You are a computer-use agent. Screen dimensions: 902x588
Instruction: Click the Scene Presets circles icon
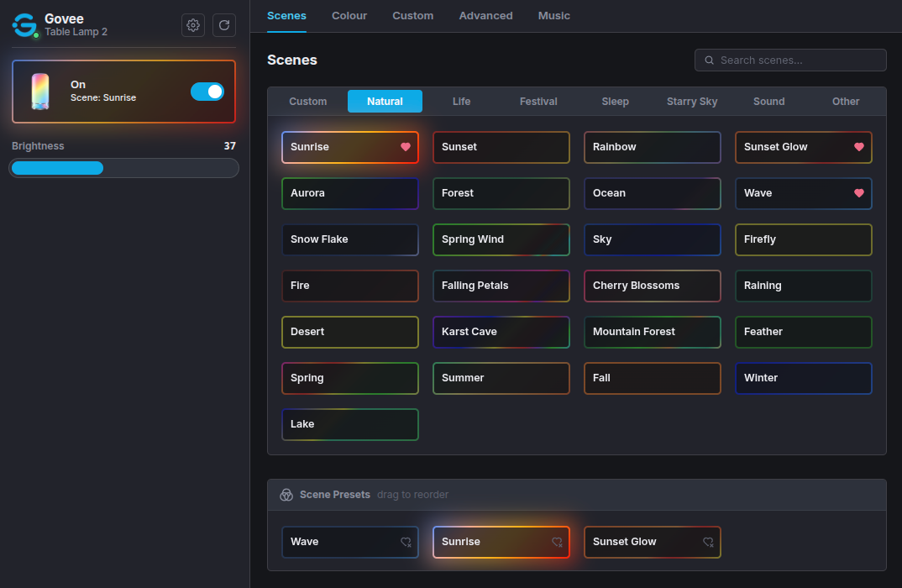(286, 495)
